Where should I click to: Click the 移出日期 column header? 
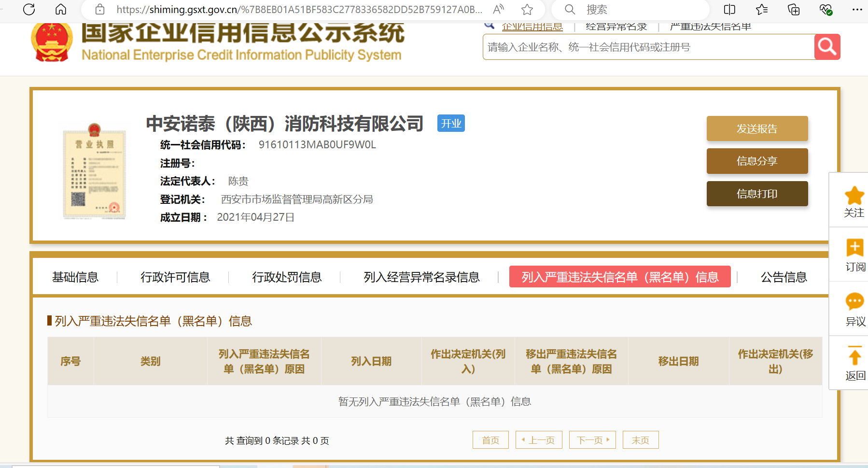679,361
